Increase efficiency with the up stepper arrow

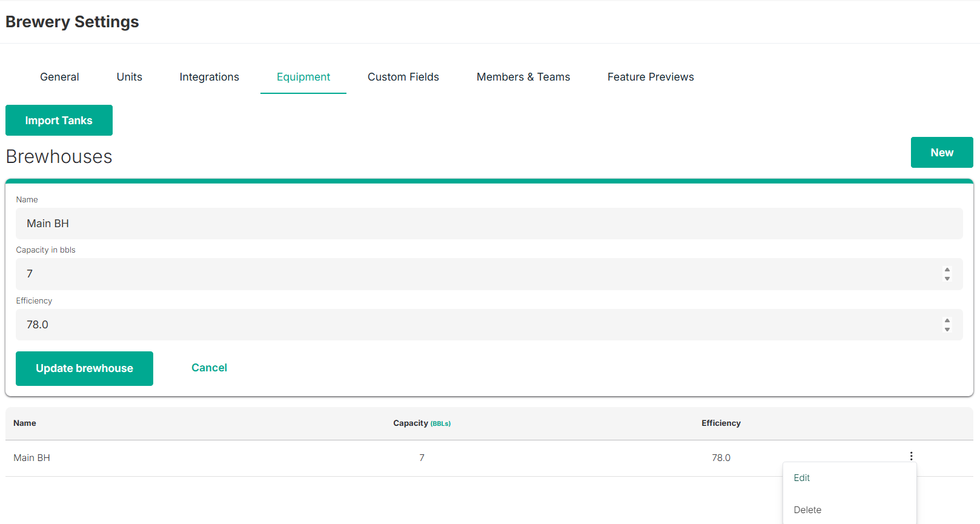pyautogui.click(x=947, y=320)
